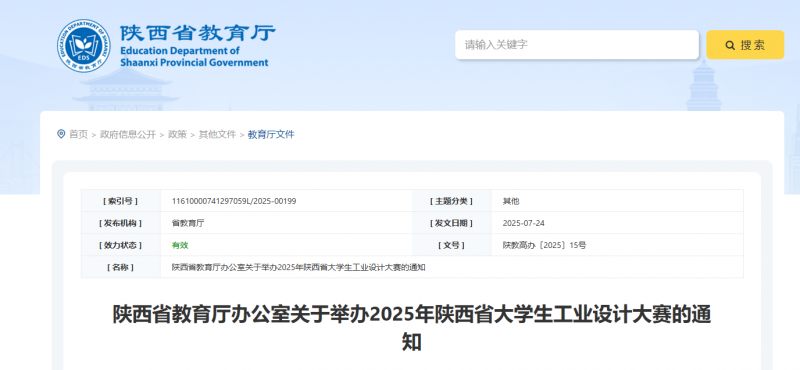Click the 名称 label cell
The image size is (800, 370).
pos(121,267)
